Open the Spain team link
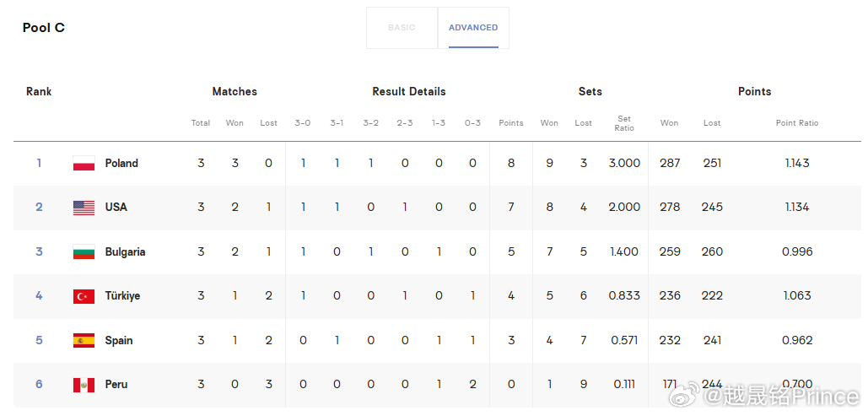Viewport: 868px width, 416px height. [x=118, y=341]
